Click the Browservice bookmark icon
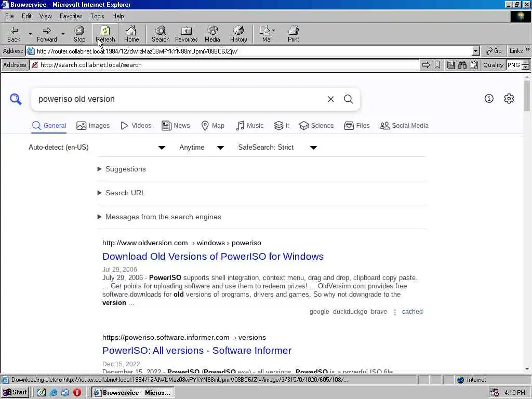Screen dimensions: 532x399 coord(437,65)
